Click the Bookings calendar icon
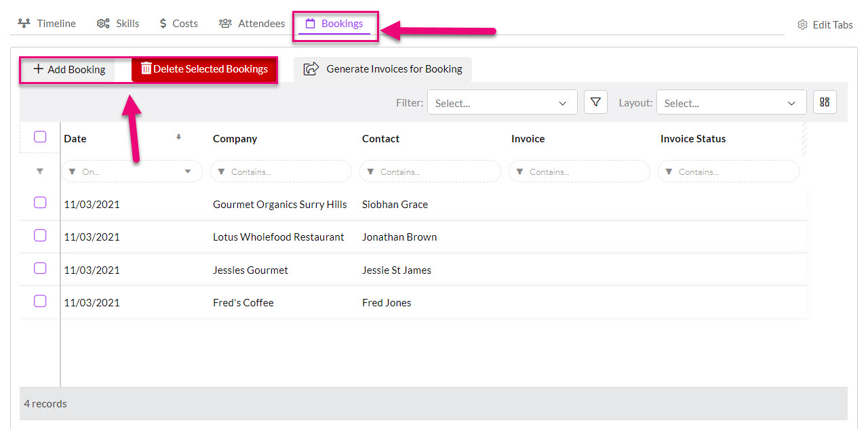 coord(311,23)
